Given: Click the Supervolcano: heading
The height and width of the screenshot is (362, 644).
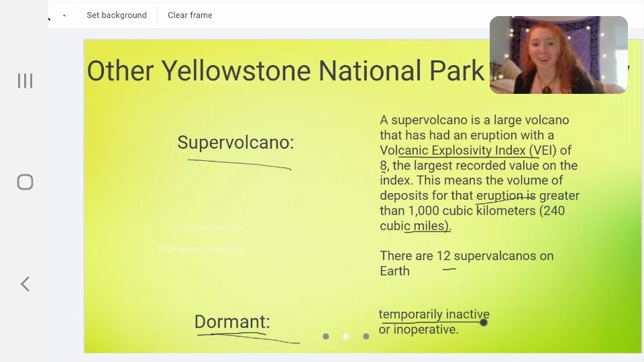Looking at the screenshot, I should [x=235, y=142].
